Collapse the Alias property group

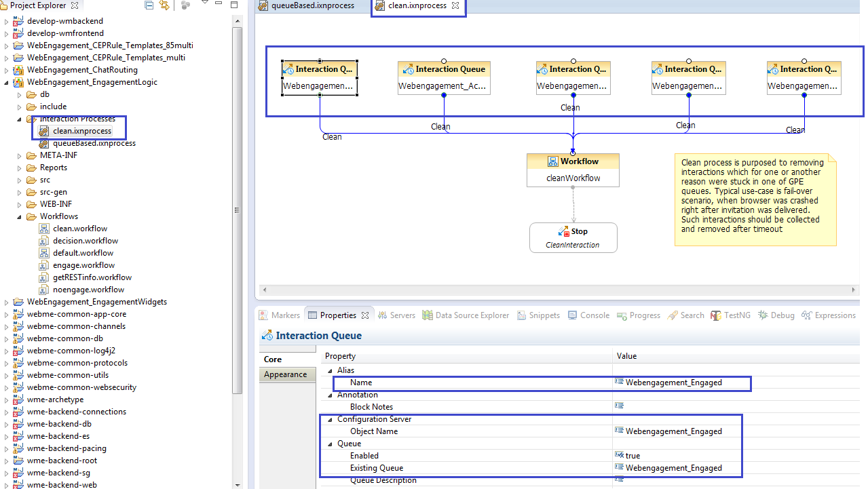click(x=331, y=370)
